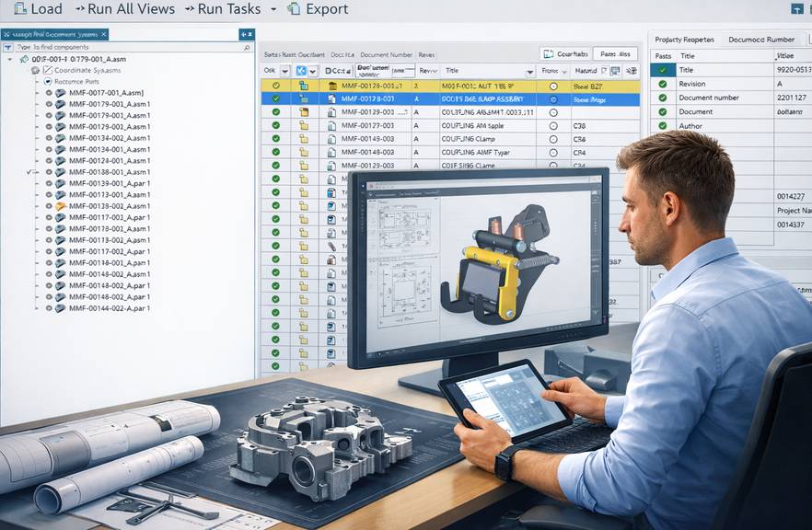Enable the Author property checkmark
This screenshot has height=530, width=812.
pyautogui.click(x=661, y=125)
